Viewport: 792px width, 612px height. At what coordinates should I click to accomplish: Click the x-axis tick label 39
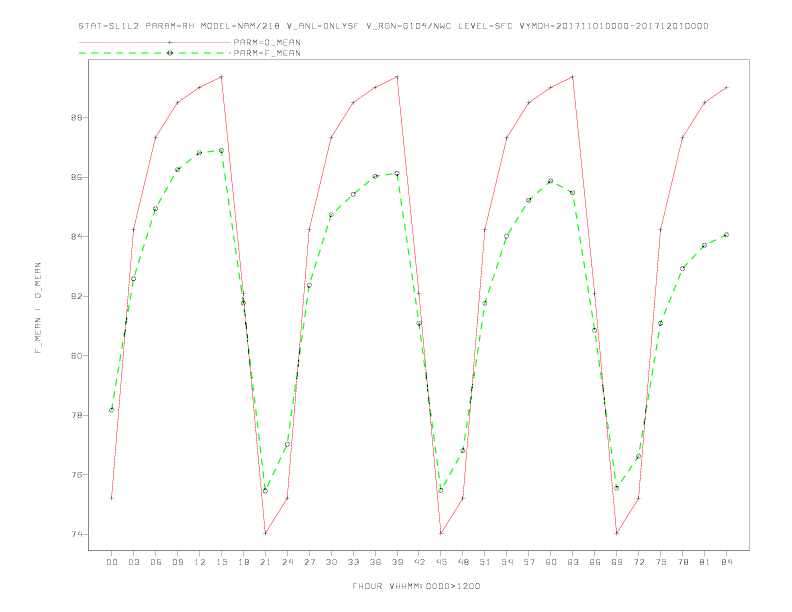point(397,562)
